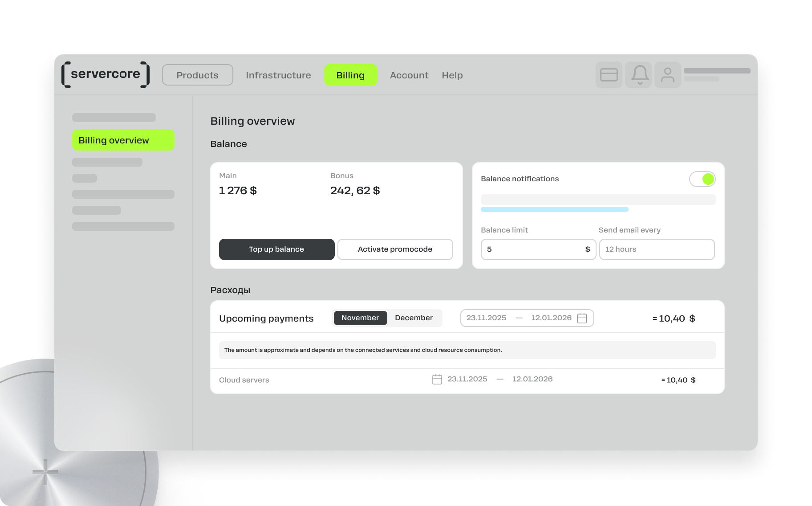Switch to December payments

pyautogui.click(x=414, y=318)
